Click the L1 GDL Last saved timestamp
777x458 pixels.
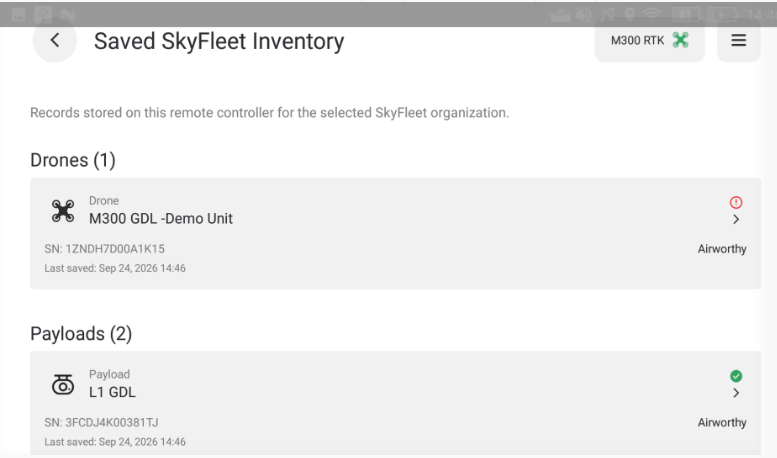click(x=115, y=442)
